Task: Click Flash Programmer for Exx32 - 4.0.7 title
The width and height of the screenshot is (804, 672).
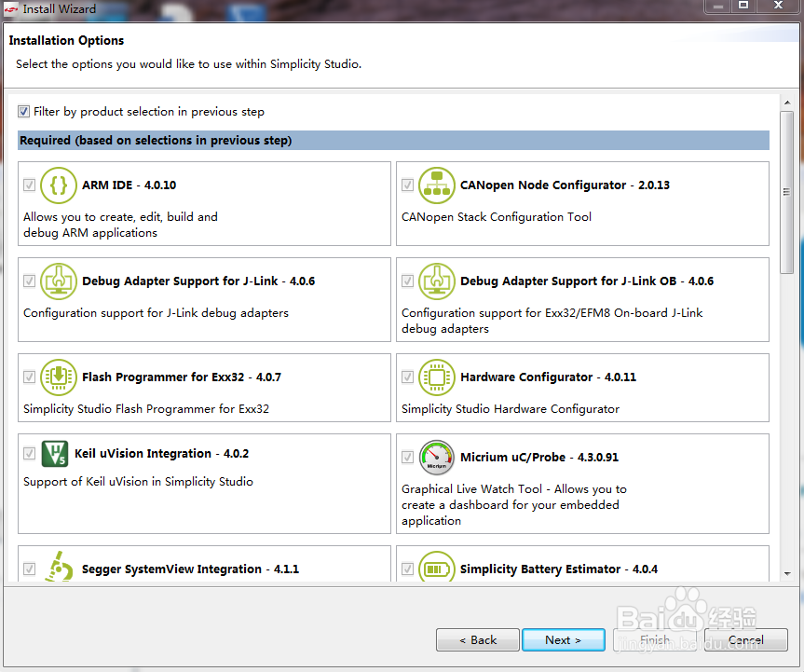Action: click(182, 377)
